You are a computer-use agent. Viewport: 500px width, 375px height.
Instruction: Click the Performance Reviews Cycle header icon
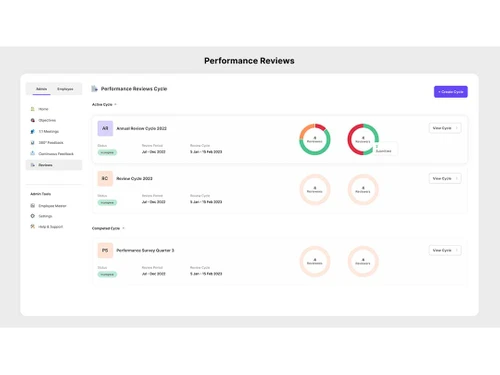[x=94, y=89]
